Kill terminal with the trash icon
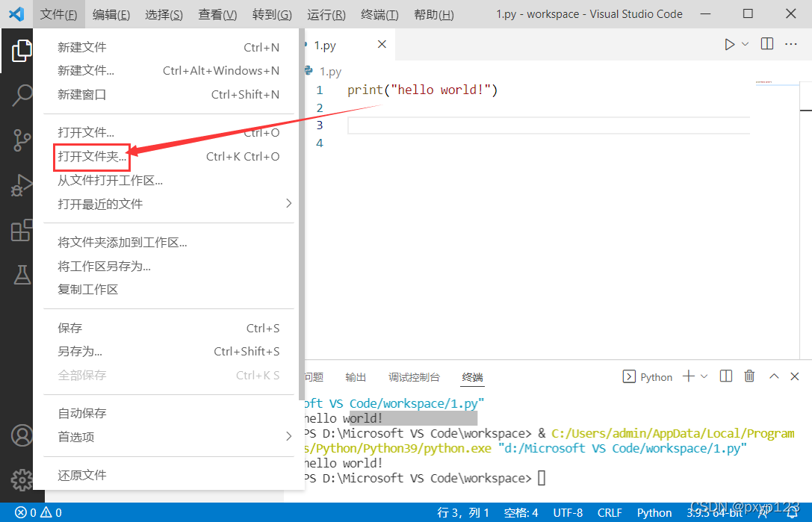 coord(749,376)
